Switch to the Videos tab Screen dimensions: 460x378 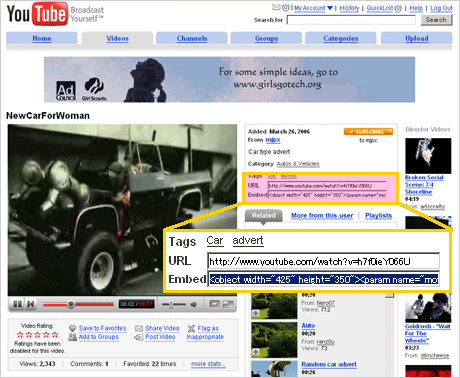117,38
